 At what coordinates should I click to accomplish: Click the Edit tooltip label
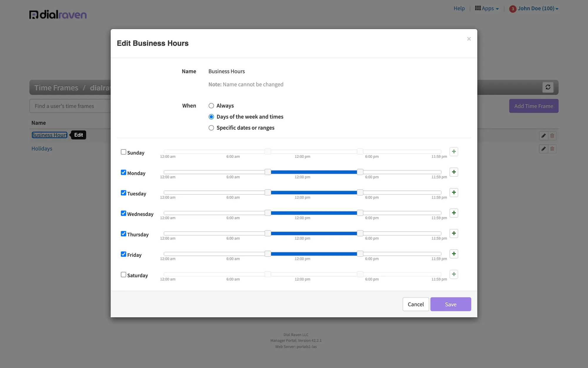pyautogui.click(x=78, y=135)
